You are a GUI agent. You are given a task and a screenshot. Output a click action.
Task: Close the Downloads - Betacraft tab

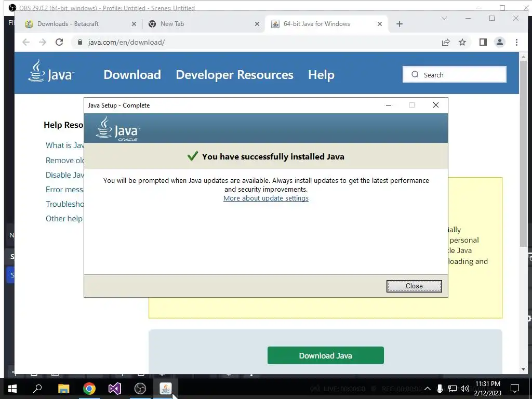click(x=134, y=24)
